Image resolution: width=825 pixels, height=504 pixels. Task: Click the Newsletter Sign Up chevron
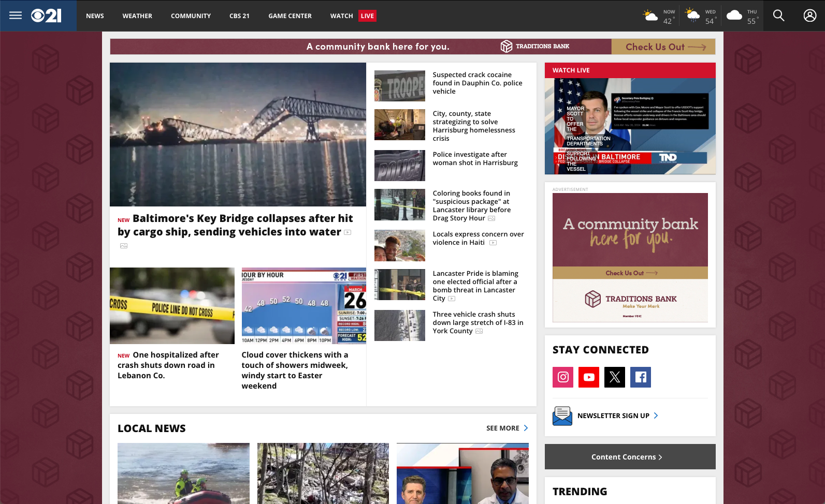[656, 416]
